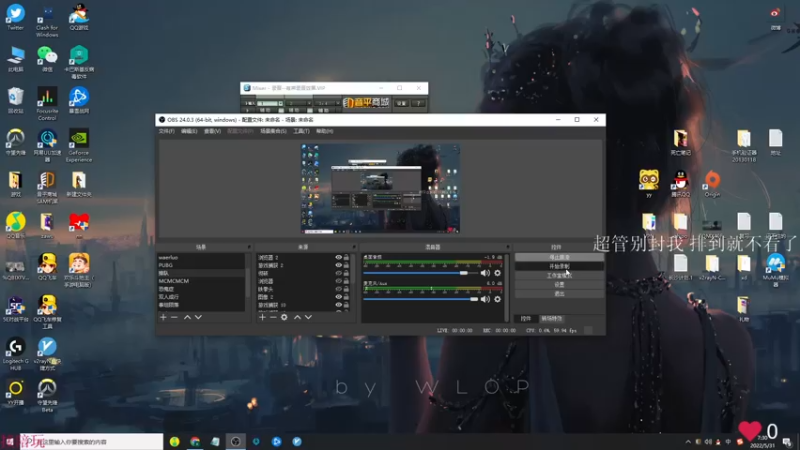Click the ? help button in Mixer window

point(418,104)
